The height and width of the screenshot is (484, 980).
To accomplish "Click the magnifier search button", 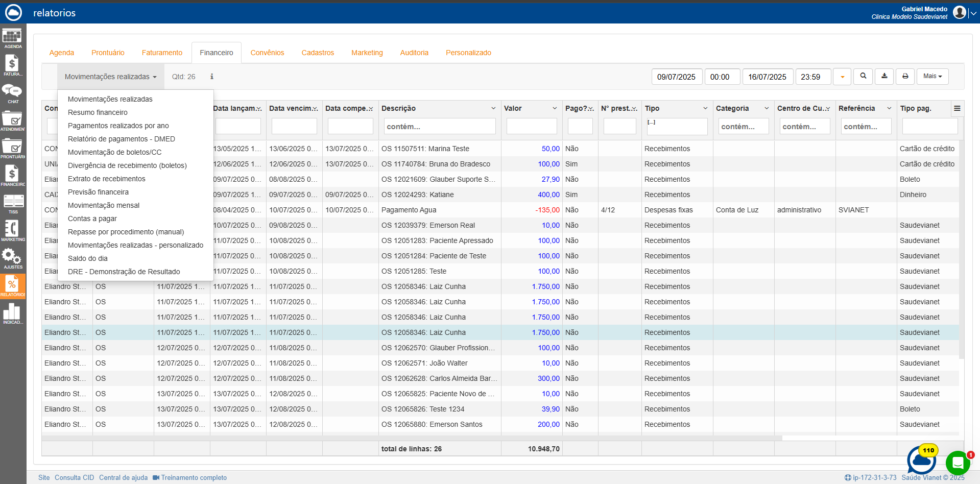I will 863,77.
